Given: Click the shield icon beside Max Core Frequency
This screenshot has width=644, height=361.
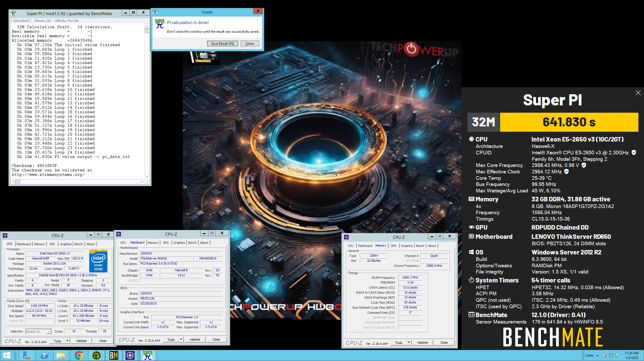Looking at the screenshot, I should [584, 165].
